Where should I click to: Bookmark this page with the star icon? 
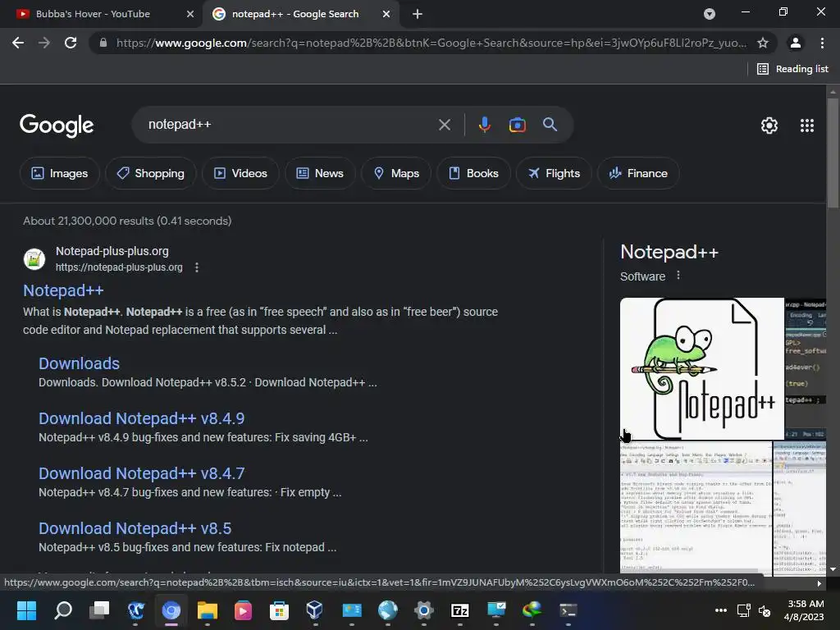pos(763,43)
